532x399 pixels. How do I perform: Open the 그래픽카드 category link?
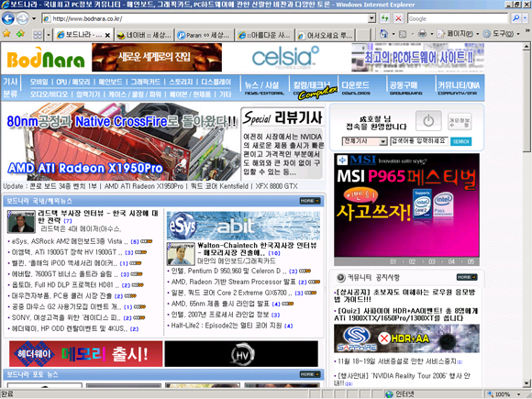(x=146, y=82)
